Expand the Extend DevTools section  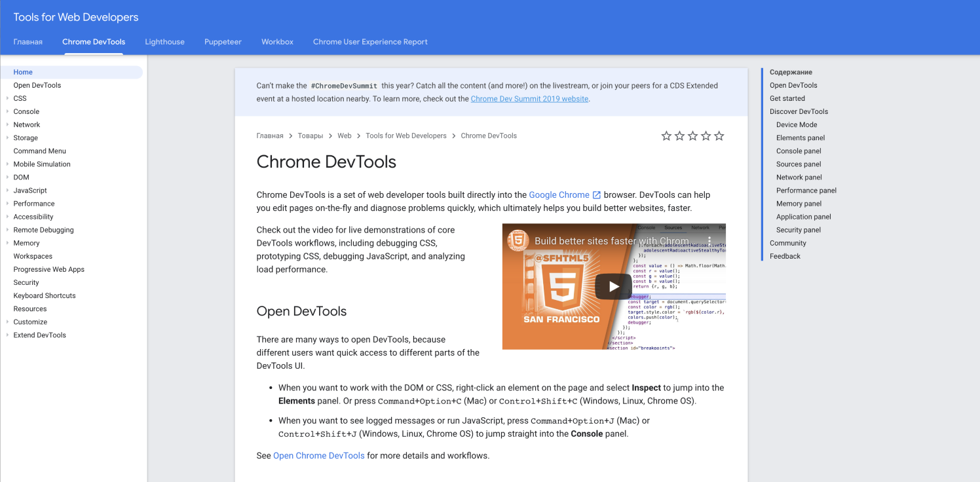(7, 335)
